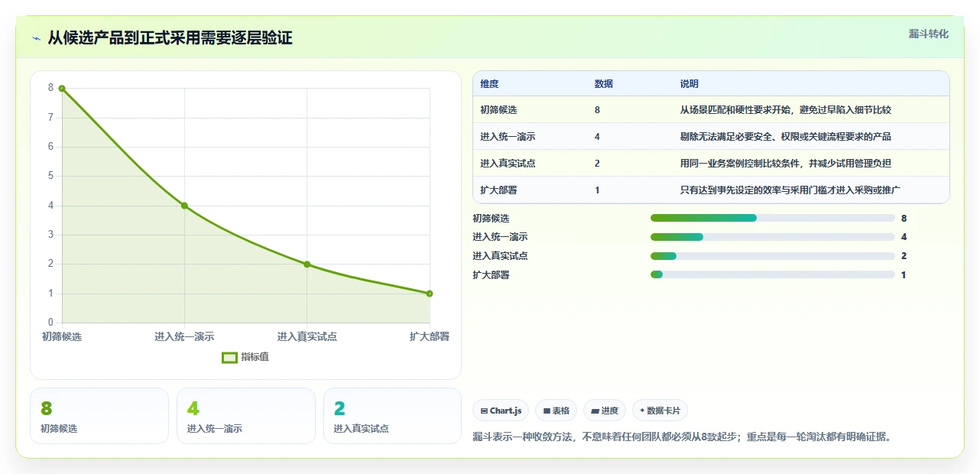Click the 进度 tag button
Viewport: 980px width, 474px height.
point(605,411)
